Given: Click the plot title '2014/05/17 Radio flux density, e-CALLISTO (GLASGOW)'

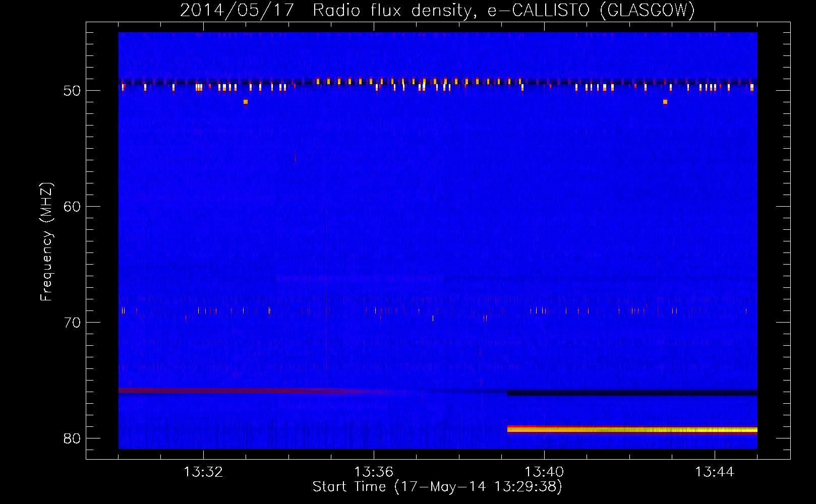Looking at the screenshot, I should pyautogui.click(x=437, y=10).
